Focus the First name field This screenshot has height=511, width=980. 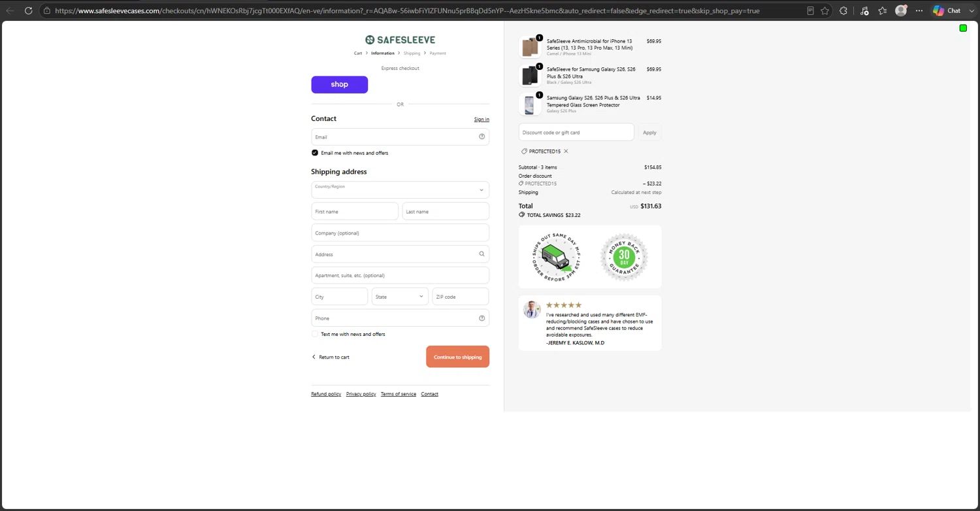click(x=355, y=212)
